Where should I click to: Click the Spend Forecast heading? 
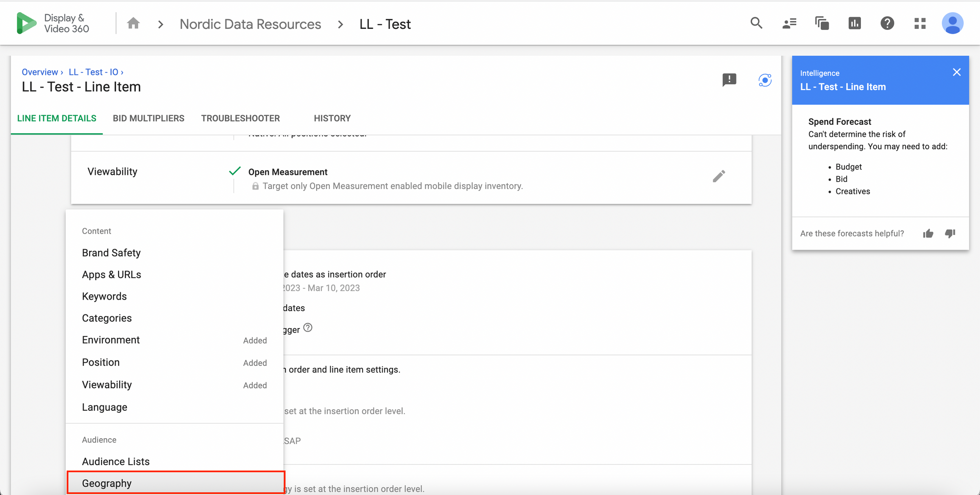839,122
